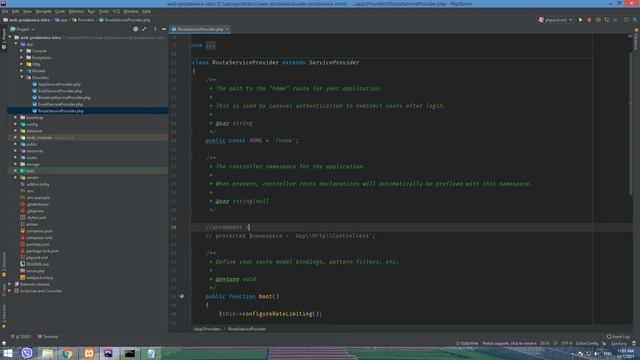The image size is (640, 360).
Task: Click 'Partial support, click to resolve' status message
Action: pos(509,343)
